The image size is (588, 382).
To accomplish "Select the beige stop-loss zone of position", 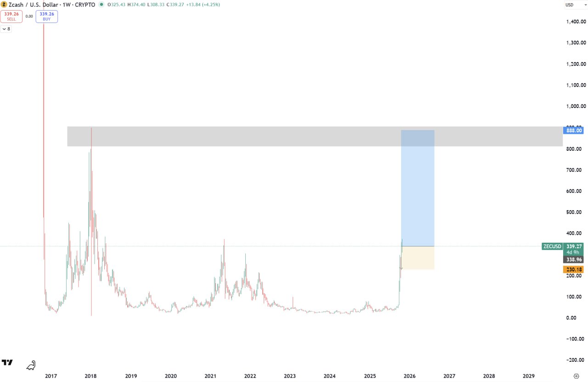I will pyautogui.click(x=418, y=258).
